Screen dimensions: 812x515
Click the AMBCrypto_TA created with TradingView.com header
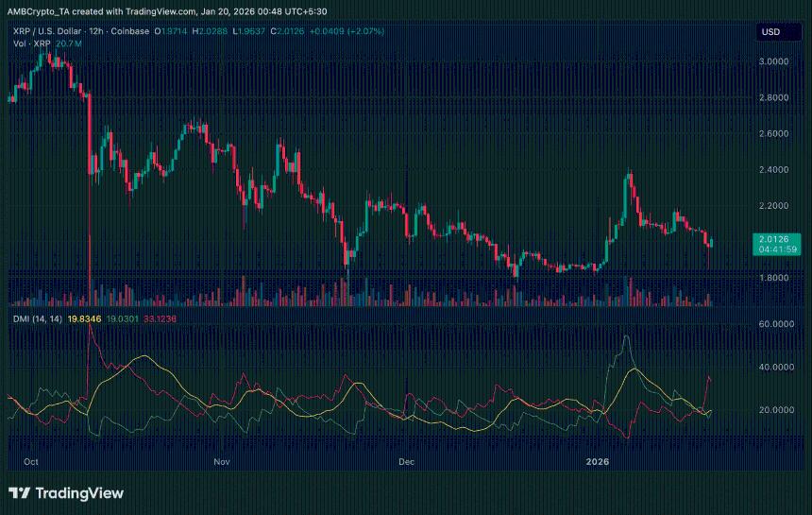coord(167,11)
